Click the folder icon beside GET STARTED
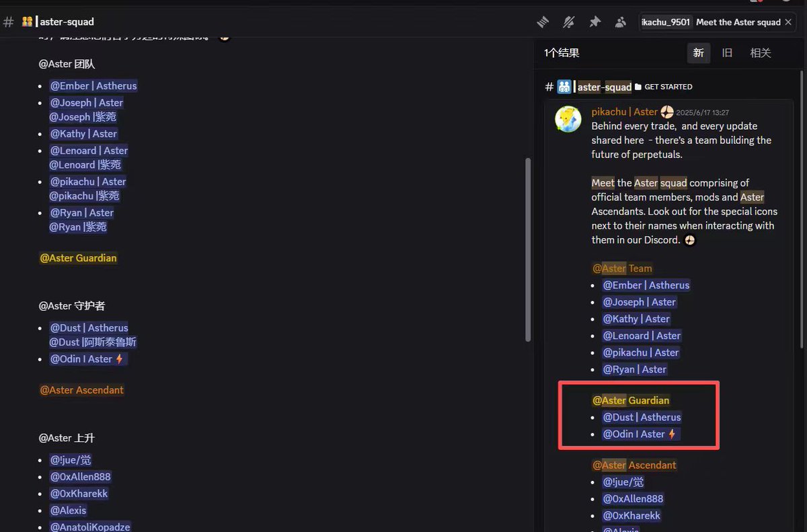Screen dimensions: 807x532 [x=638, y=87]
